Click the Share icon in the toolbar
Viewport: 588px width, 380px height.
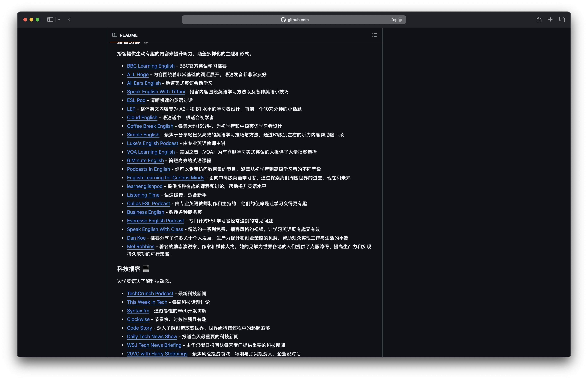[x=539, y=19]
